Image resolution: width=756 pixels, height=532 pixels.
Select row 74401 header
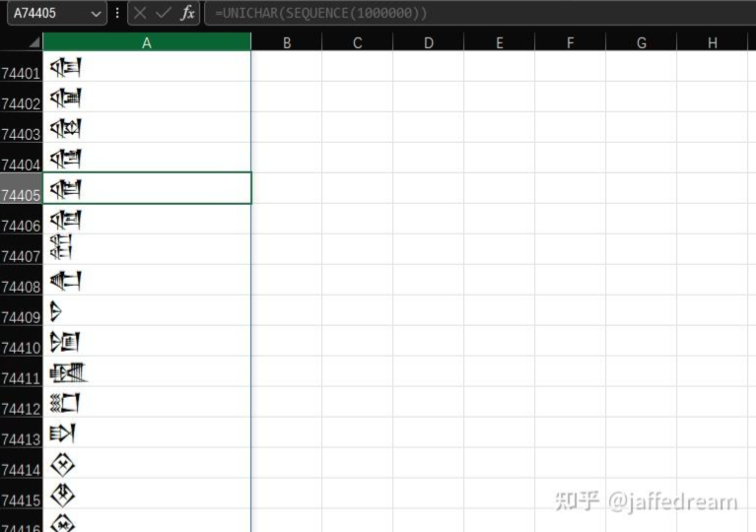[21, 73]
